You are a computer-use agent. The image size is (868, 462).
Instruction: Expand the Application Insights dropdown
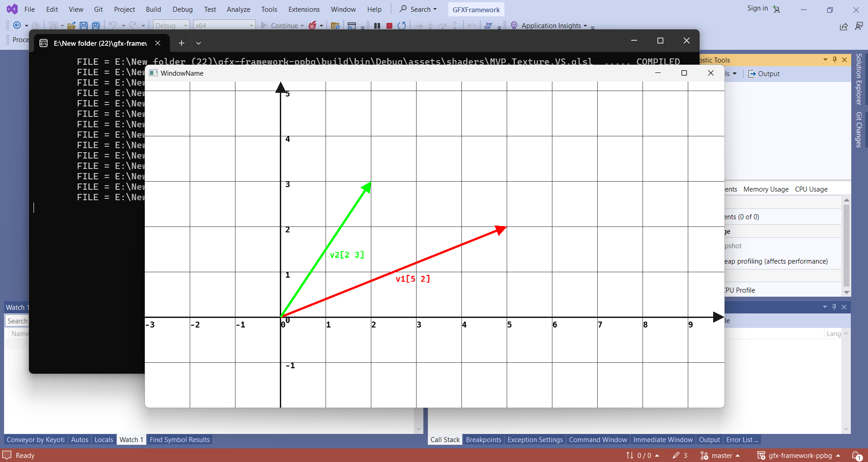(585, 26)
